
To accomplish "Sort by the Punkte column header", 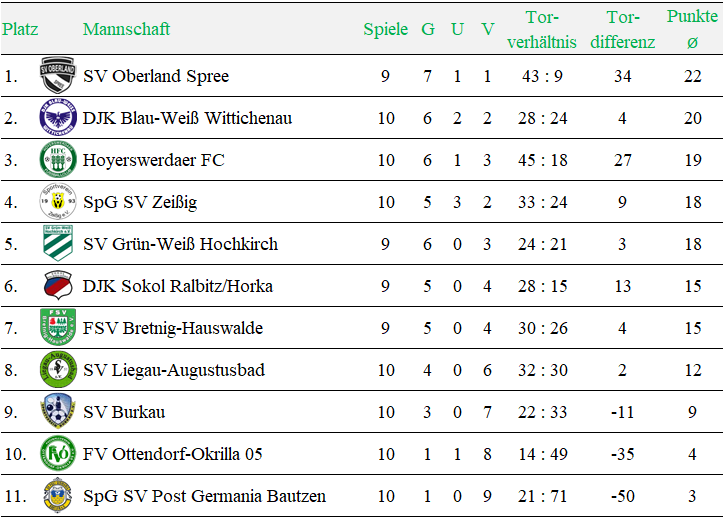I will (x=692, y=29).
